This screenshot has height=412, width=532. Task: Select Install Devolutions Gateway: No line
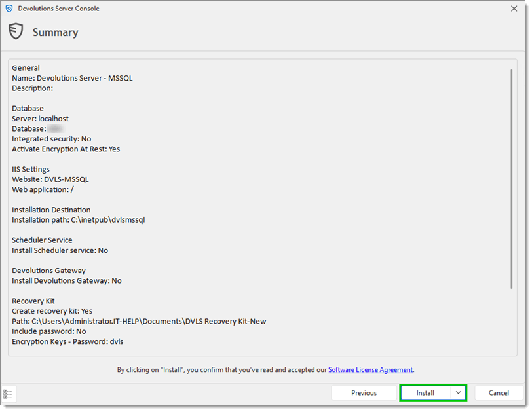[66, 280]
